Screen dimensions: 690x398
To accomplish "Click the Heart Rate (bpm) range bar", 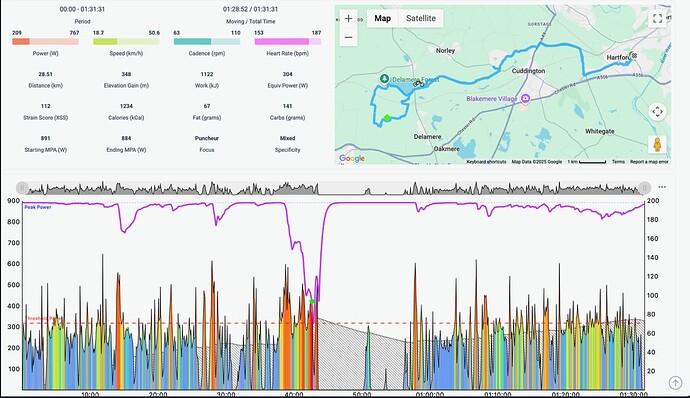I will coord(288,41).
